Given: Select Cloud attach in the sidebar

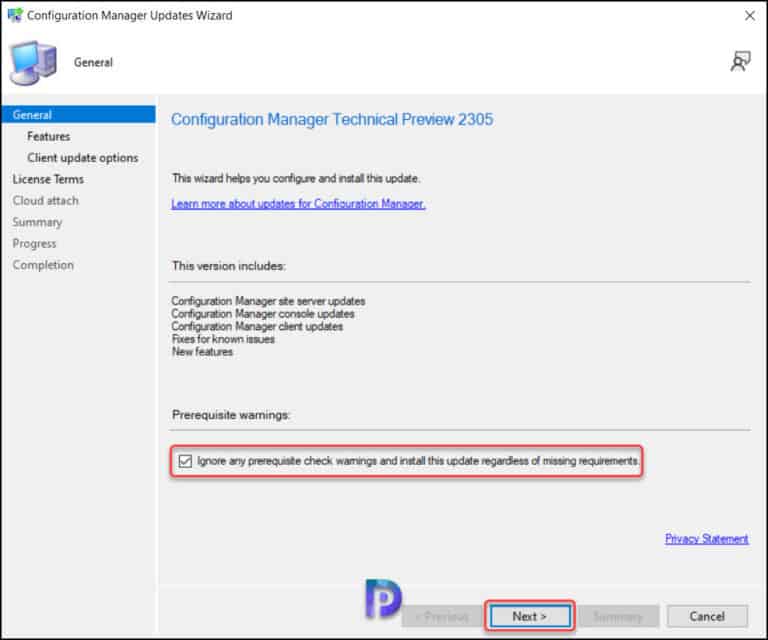Looking at the screenshot, I should pos(46,201).
